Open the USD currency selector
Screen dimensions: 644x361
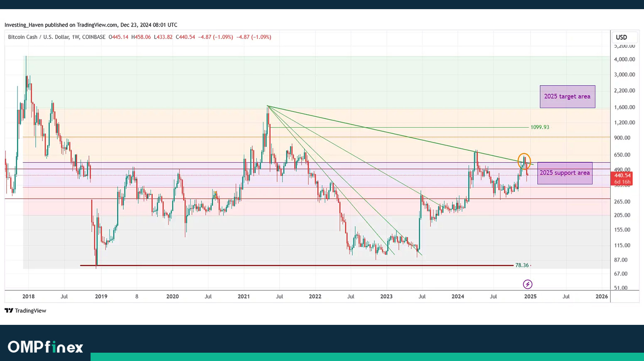point(621,37)
